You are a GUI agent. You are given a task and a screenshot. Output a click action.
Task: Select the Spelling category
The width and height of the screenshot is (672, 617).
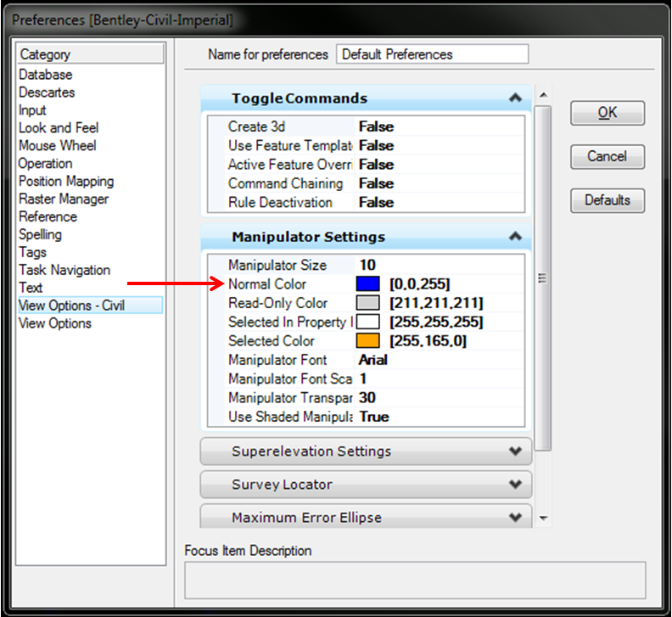tap(40, 234)
